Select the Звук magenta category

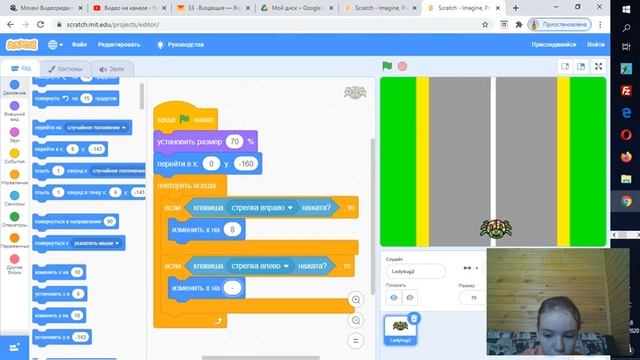14,132
